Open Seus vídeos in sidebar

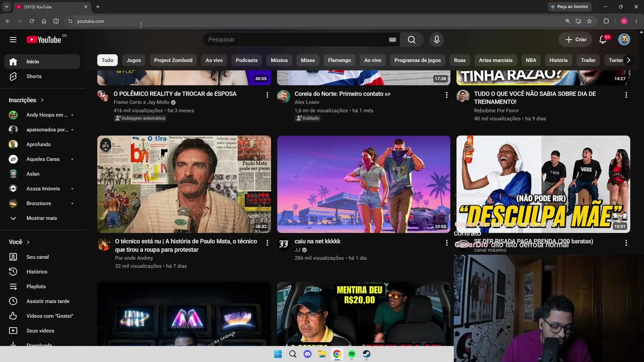[x=42, y=331]
